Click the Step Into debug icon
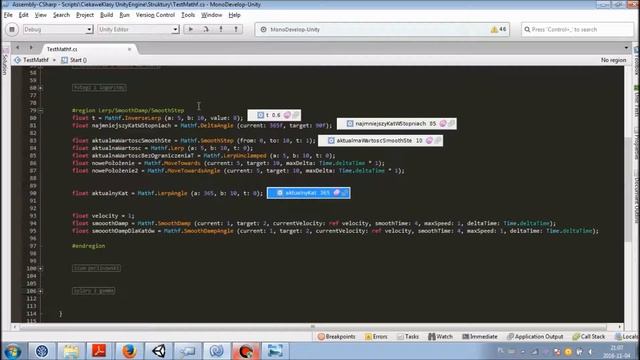640x360 pixels. click(221, 29)
